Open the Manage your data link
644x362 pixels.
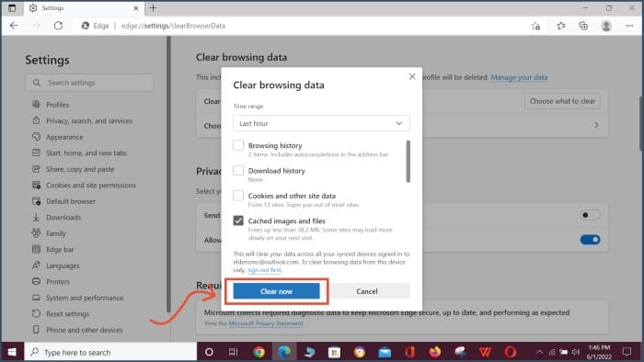(519, 77)
